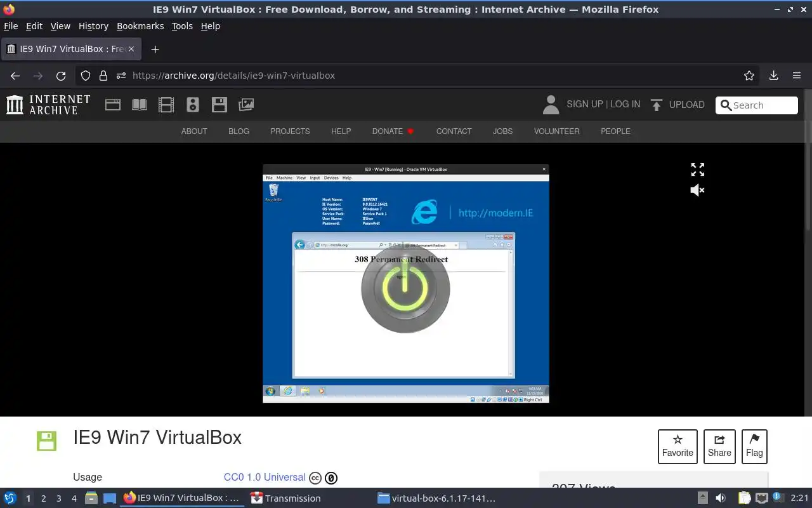The width and height of the screenshot is (812, 508).
Task: Click the Favorite star button
Action: [x=678, y=446]
